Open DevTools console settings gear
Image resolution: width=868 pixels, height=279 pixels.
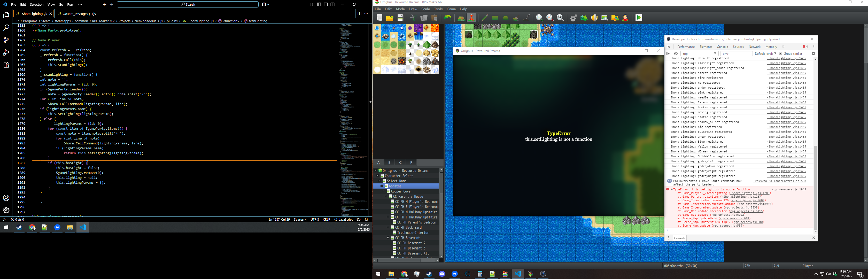point(813,53)
